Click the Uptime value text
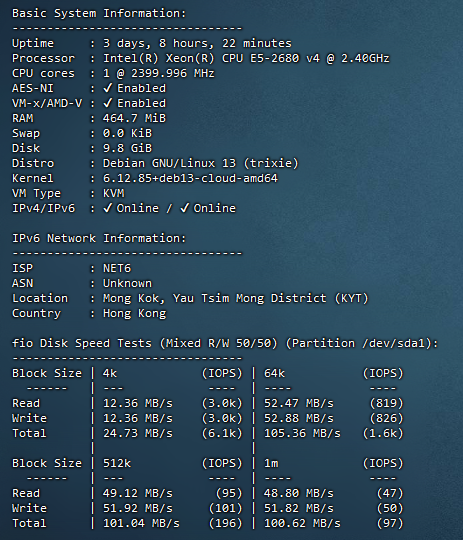 click(x=197, y=43)
